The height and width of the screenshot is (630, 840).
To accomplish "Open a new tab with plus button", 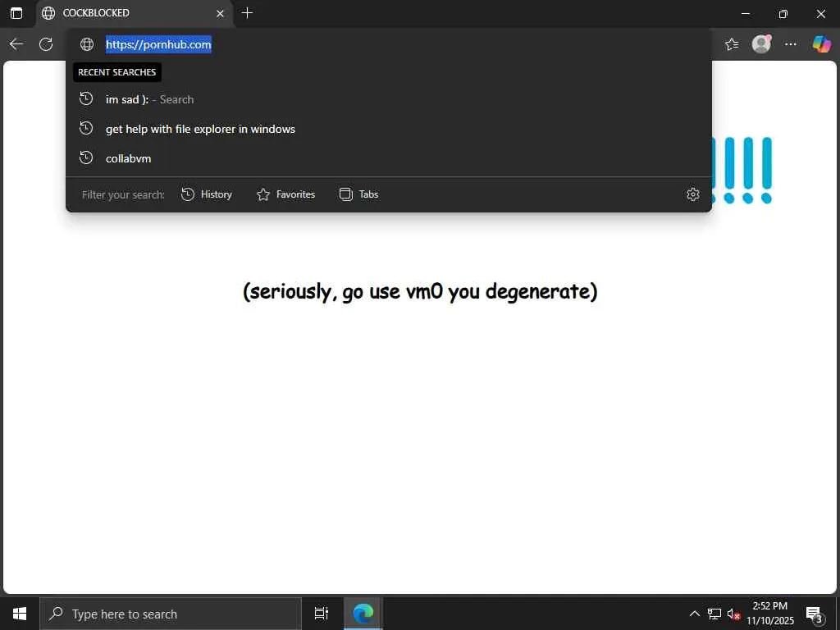I will pyautogui.click(x=247, y=13).
